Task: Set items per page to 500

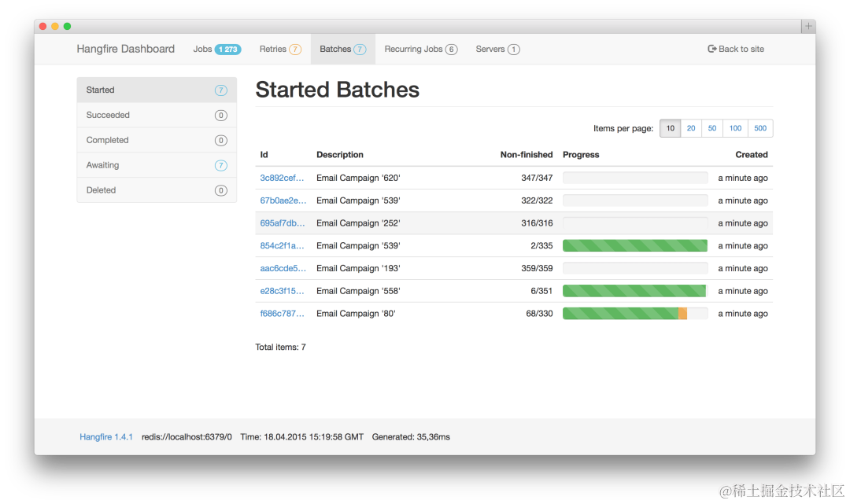Action: [x=760, y=128]
